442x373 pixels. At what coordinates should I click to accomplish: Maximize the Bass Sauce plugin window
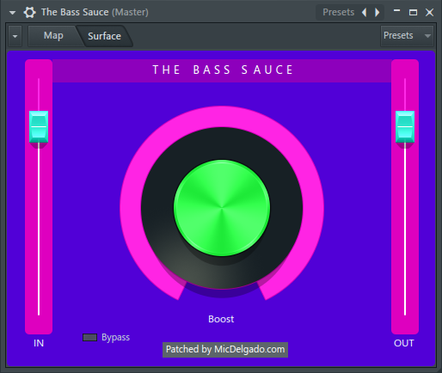[x=413, y=12]
